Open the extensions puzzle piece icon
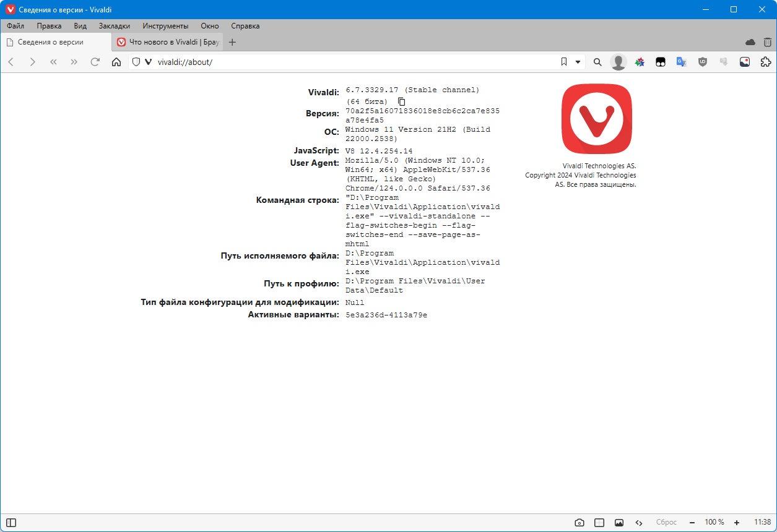 [x=766, y=62]
